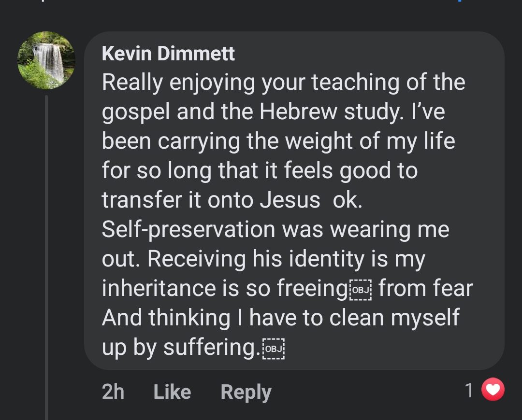Open the Kevin Dimmett profile name link
Viewport: 522px width, 420px height.
pyautogui.click(x=168, y=54)
